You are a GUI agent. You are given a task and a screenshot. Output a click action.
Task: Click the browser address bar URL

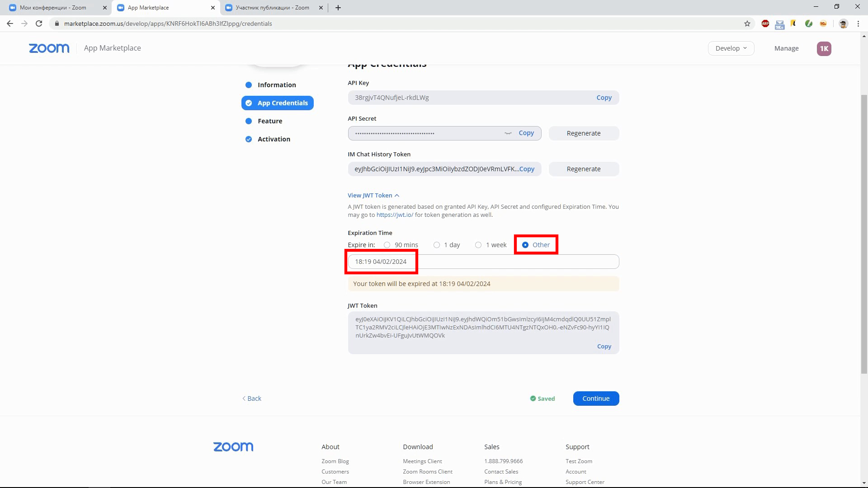tap(168, 23)
